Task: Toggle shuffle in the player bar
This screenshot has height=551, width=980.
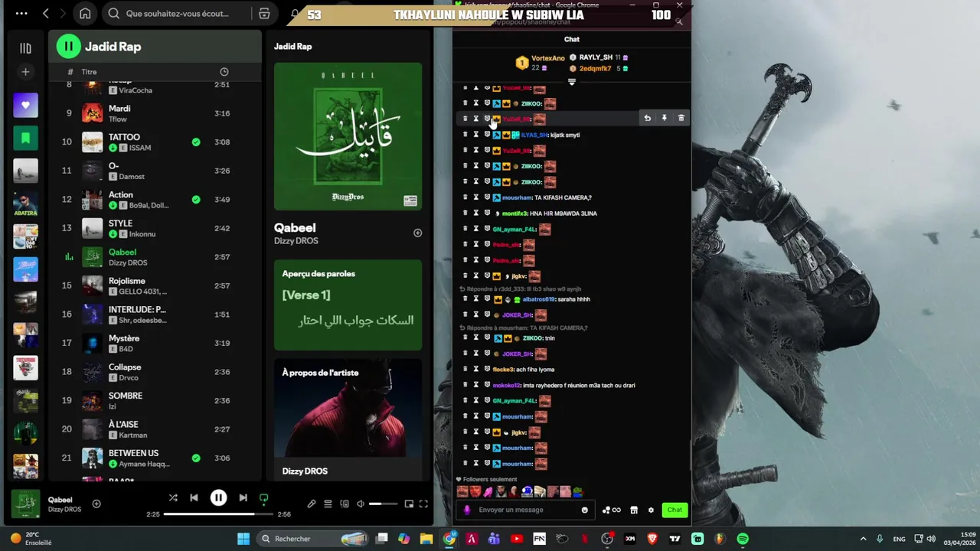Action: pyautogui.click(x=173, y=498)
